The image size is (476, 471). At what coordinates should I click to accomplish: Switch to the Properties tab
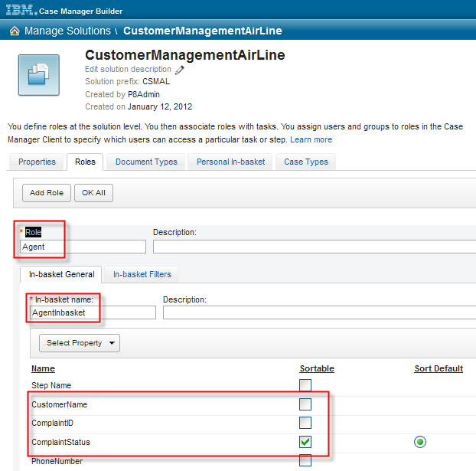click(x=37, y=162)
